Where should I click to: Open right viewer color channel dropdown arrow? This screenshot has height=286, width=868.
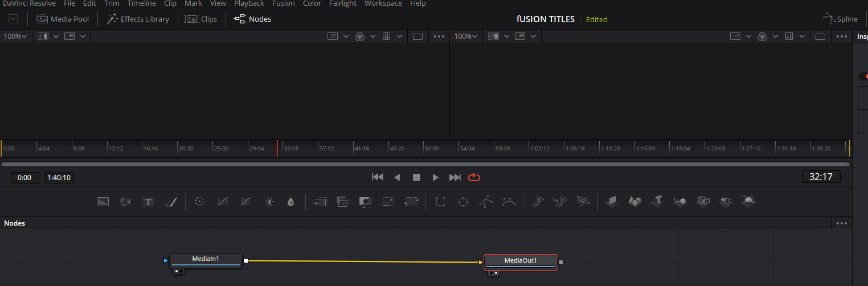pyautogui.click(x=775, y=36)
